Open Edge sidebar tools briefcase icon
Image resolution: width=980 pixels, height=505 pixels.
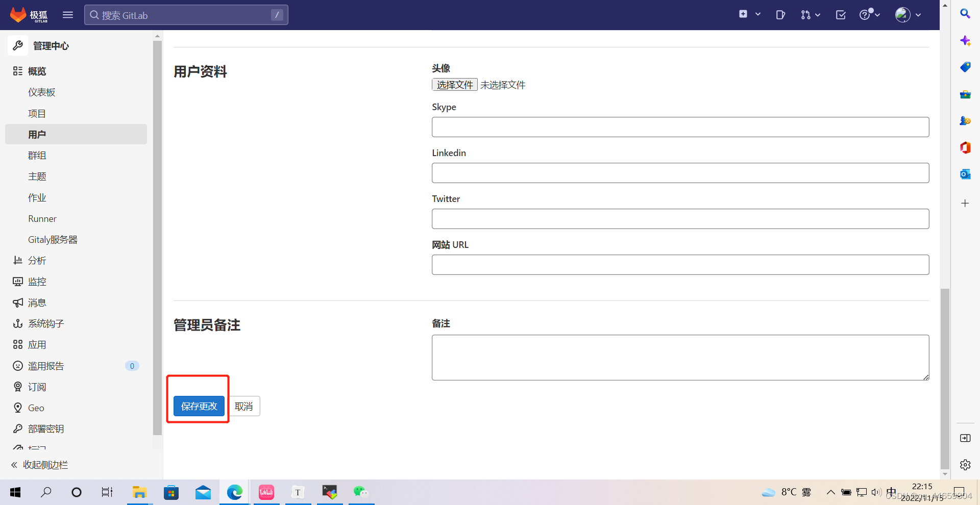965,94
